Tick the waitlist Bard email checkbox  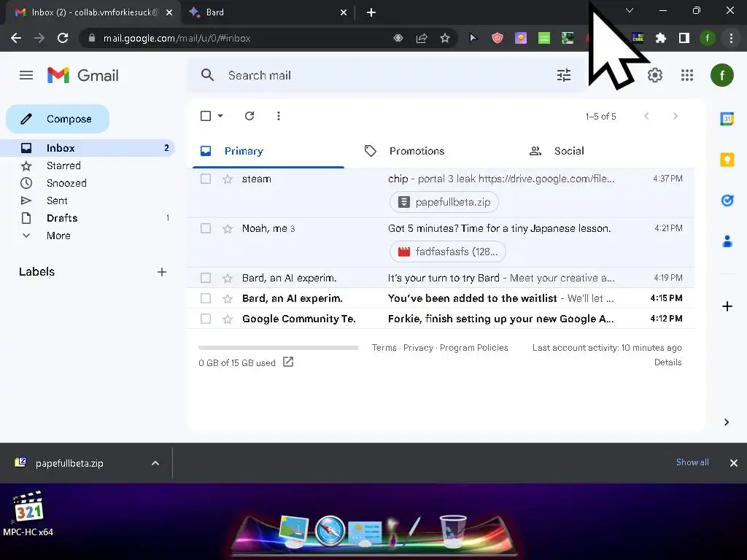(x=206, y=298)
